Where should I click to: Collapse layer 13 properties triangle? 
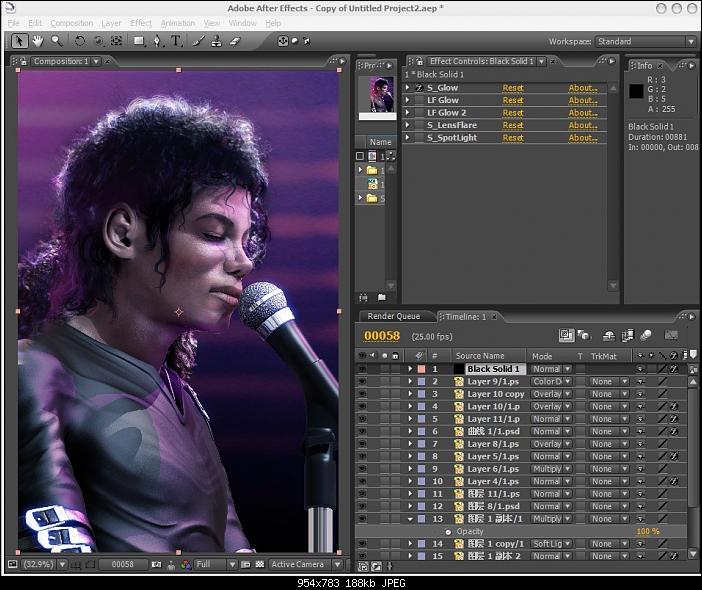point(410,519)
